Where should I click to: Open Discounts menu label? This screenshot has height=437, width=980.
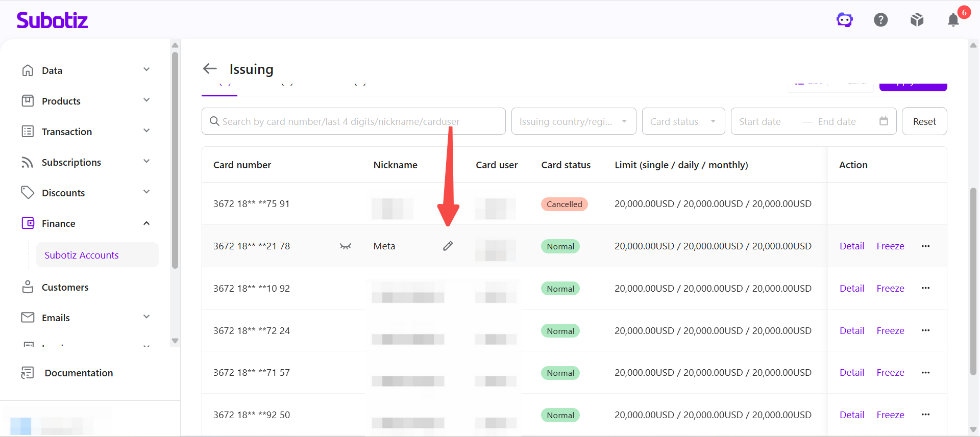pyautogui.click(x=63, y=193)
